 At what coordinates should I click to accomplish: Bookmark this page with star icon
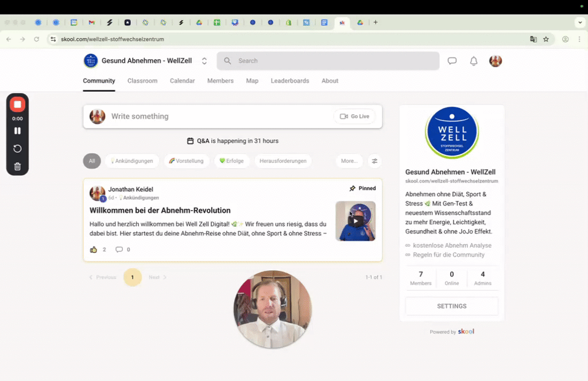pos(546,40)
